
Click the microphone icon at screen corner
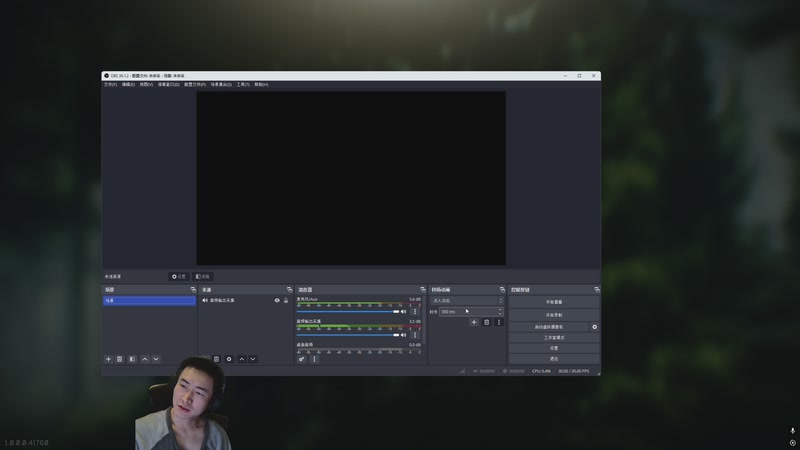(x=792, y=431)
